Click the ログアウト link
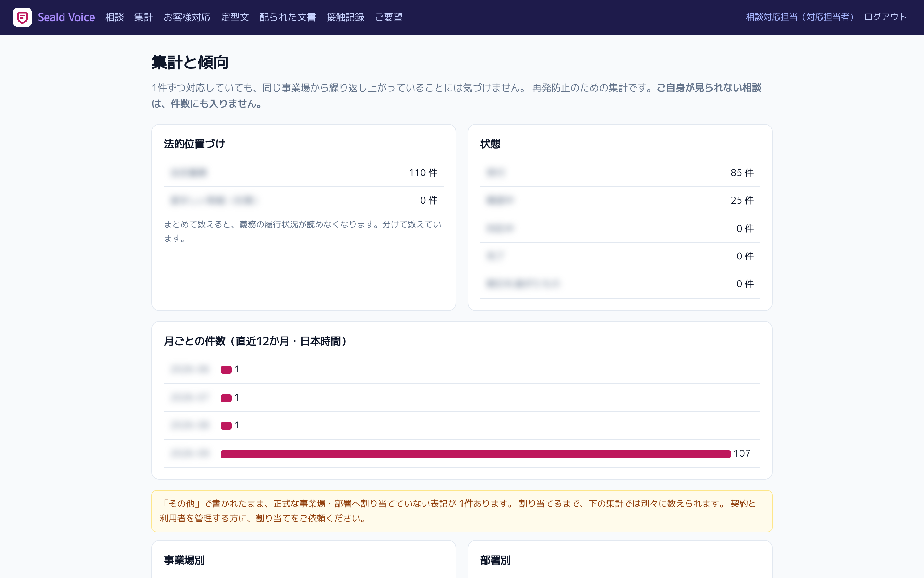The width and height of the screenshot is (924, 578). click(x=886, y=17)
